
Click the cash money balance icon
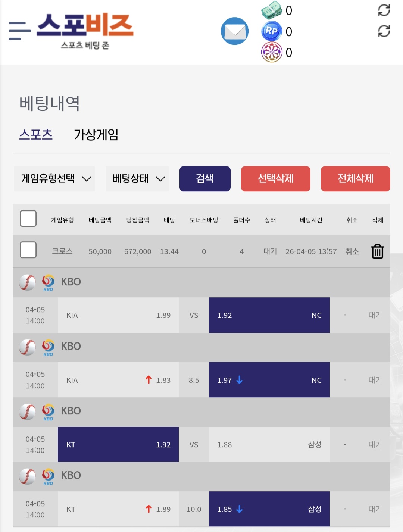(x=272, y=10)
